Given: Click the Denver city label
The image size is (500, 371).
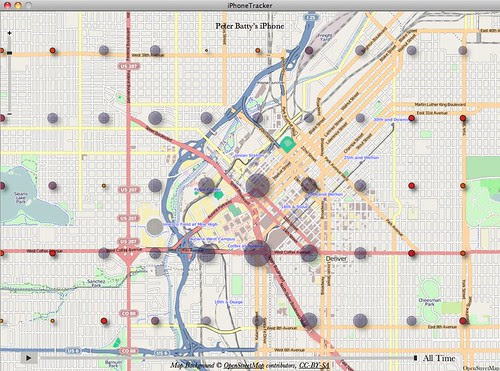Looking at the screenshot, I should [x=336, y=259].
